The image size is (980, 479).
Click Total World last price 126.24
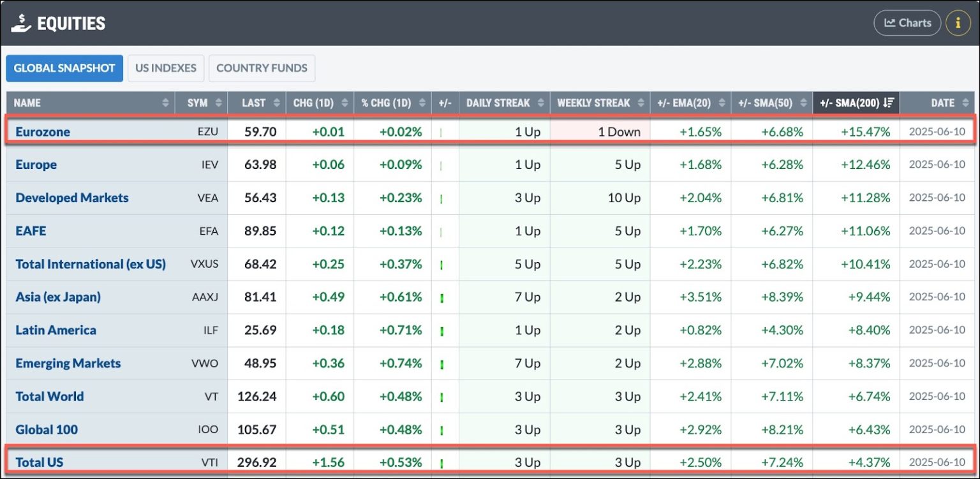pyautogui.click(x=256, y=397)
